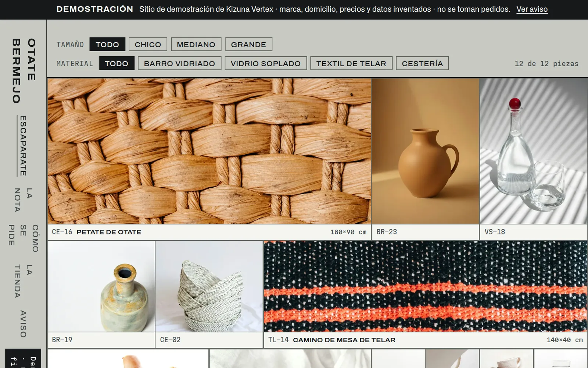Screen dimensions: 588x368
Task: Open CÓMO SE PIDE in the sidebar
Action: (x=24, y=238)
